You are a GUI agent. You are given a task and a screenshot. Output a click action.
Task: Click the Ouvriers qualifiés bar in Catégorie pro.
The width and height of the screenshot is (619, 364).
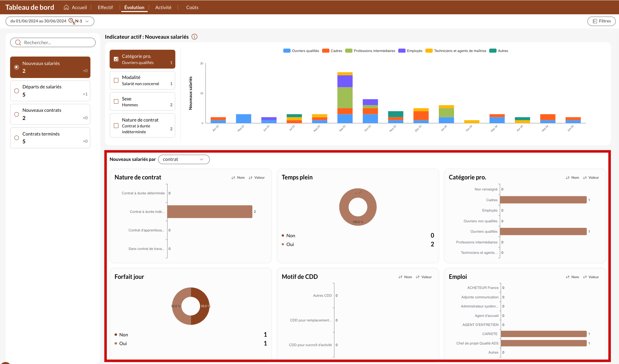543,231
